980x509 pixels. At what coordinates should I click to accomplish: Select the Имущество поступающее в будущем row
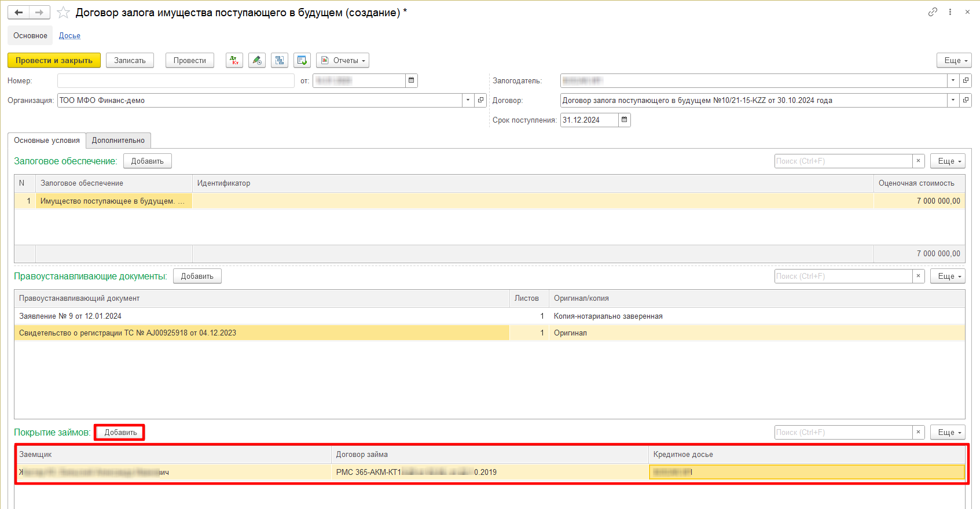(x=490, y=201)
